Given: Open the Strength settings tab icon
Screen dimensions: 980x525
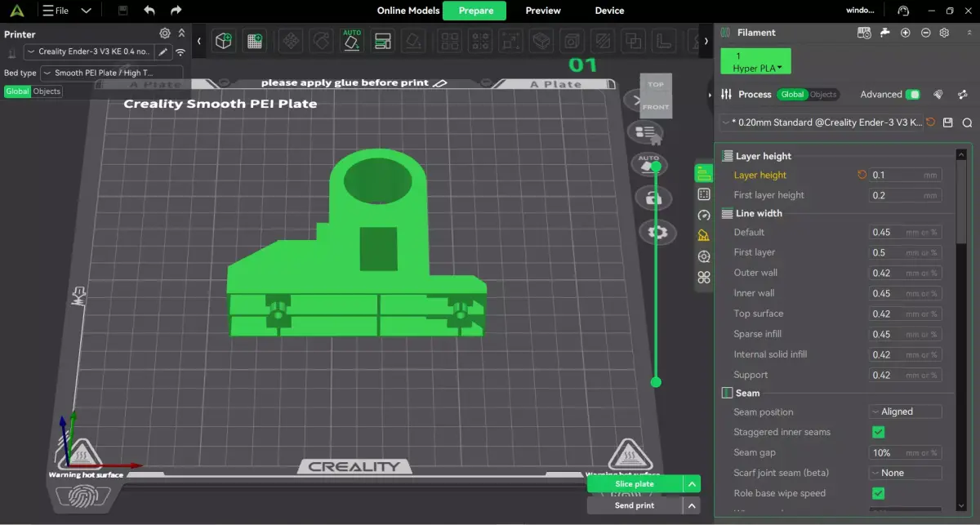Looking at the screenshot, I should click(704, 194).
